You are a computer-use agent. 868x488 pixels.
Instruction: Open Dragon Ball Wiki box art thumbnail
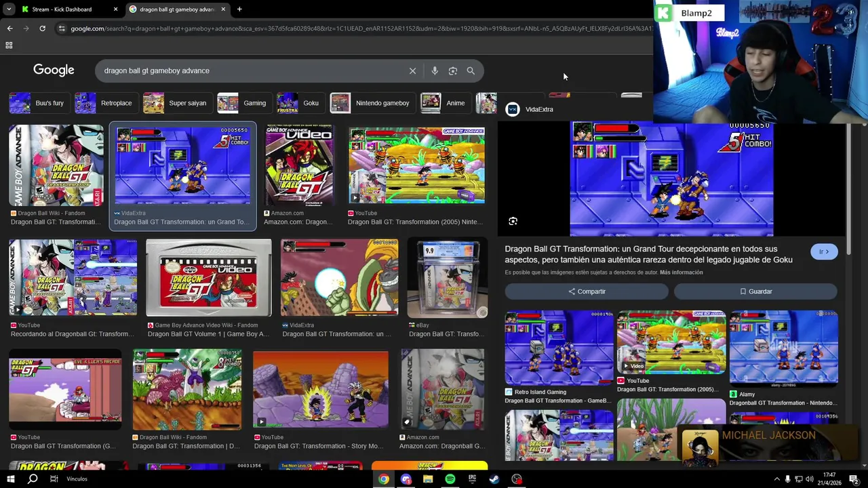click(x=56, y=165)
